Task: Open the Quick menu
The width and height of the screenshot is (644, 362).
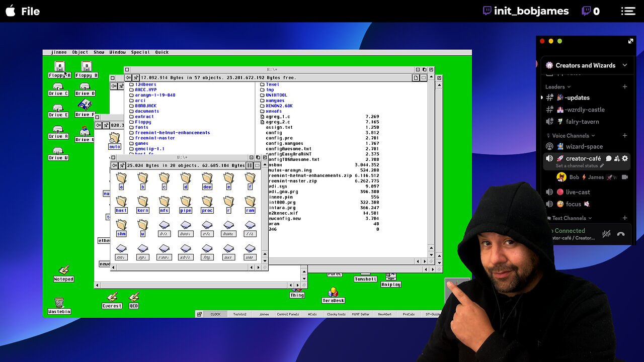Action: pyautogui.click(x=162, y=52)
